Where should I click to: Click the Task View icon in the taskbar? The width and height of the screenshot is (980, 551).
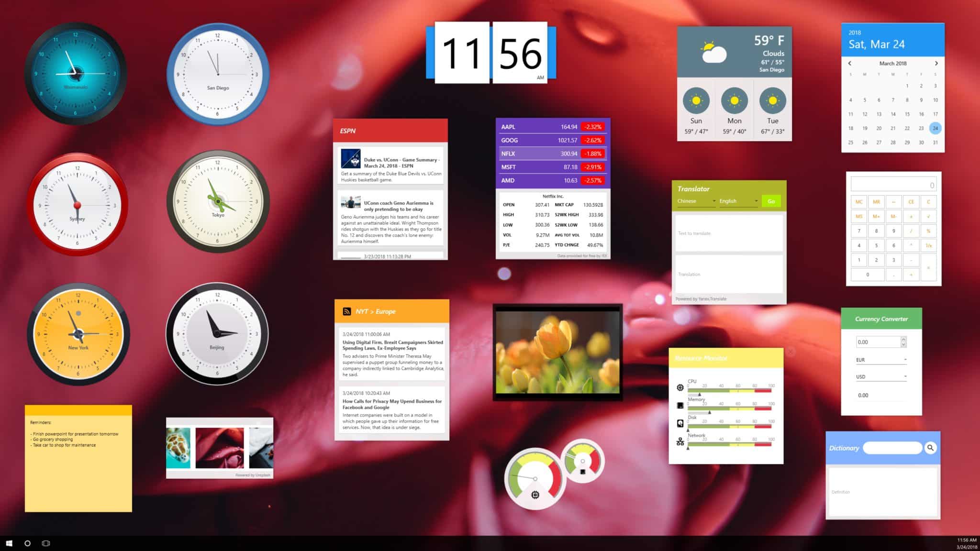pos(45,543)
